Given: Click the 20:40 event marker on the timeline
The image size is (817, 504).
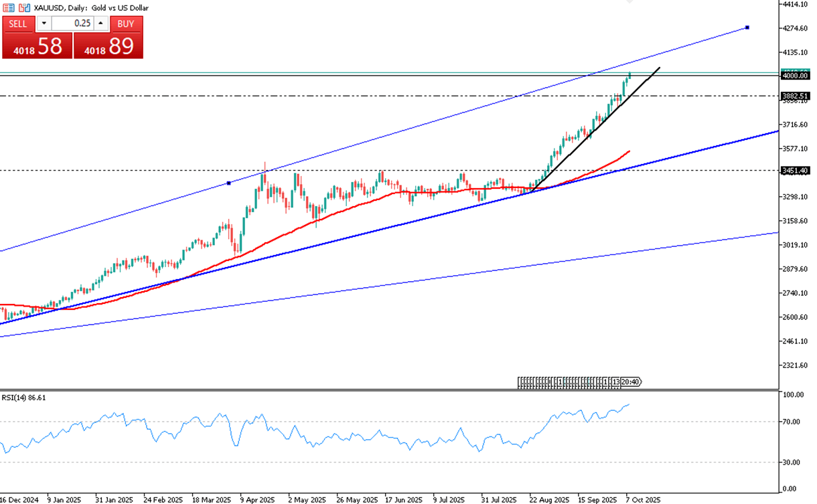Looking at the screenshot, I should click(630, 382).
